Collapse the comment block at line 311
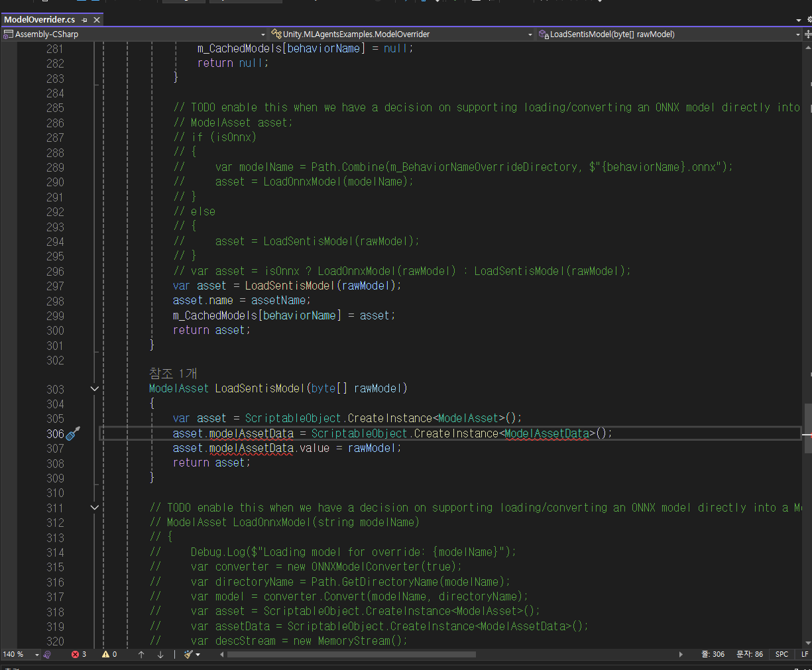The image size is (812, 670). 94,508
